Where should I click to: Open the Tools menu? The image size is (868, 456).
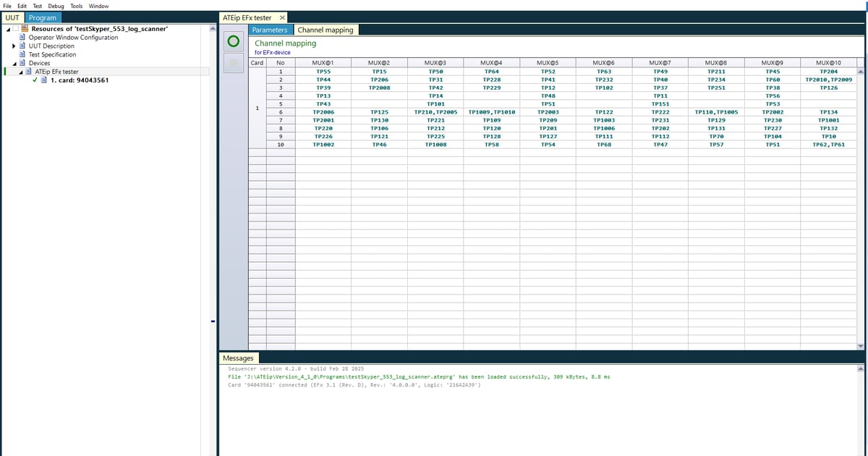(x=76, y=6)
